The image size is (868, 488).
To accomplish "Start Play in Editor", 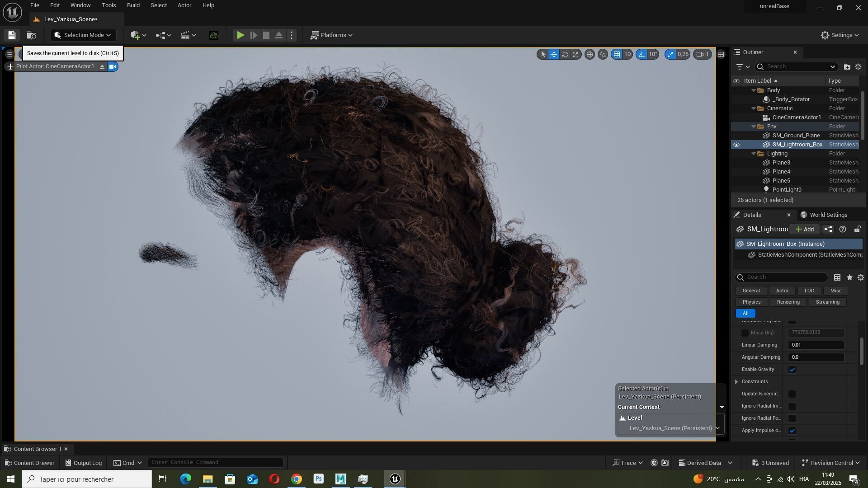I will (x=241, y=35).
